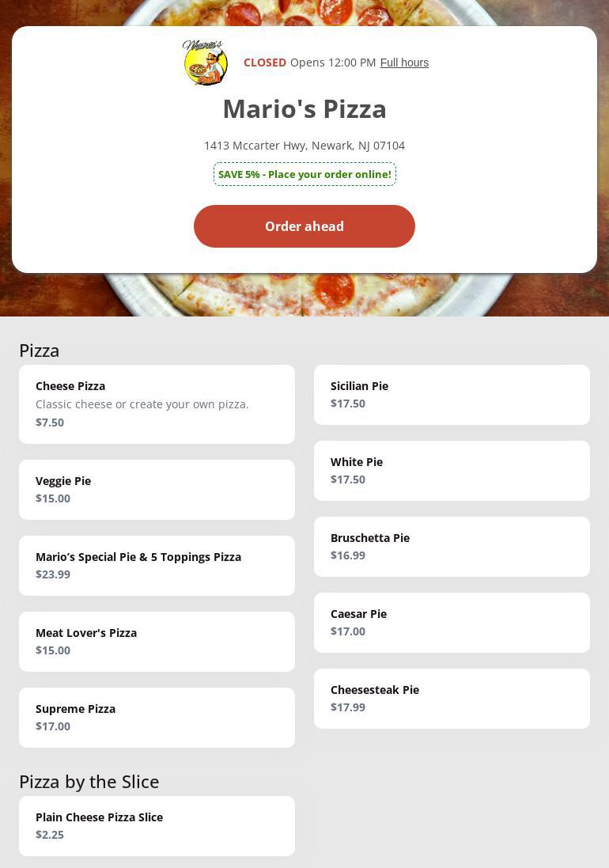Choose Mario's Special Pie & 5 Toppings Pizza
The image size is (609, 868).
point(157,565)
